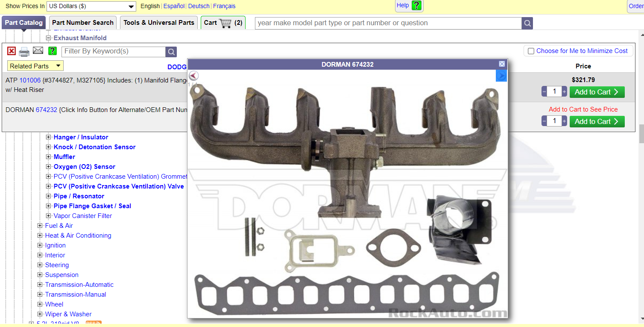This screenshot has width=644, height=327.
Task: Click the $321.79 price text
Action: pyautogui.click(x=583, y=80)
